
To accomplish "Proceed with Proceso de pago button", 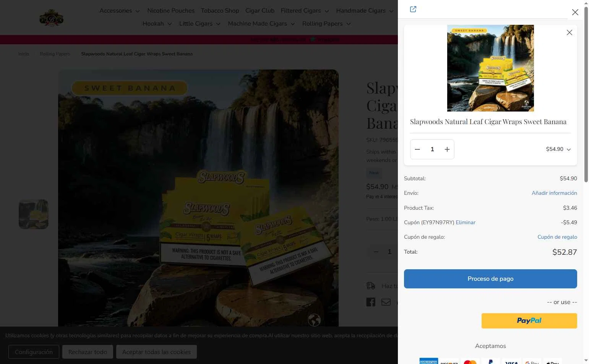I will pos(490,279).
